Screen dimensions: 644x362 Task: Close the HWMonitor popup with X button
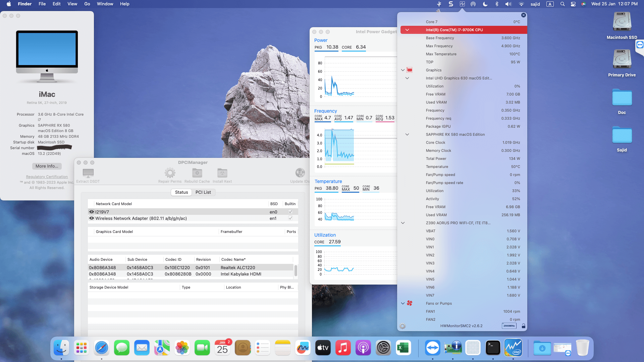[523, 15]
